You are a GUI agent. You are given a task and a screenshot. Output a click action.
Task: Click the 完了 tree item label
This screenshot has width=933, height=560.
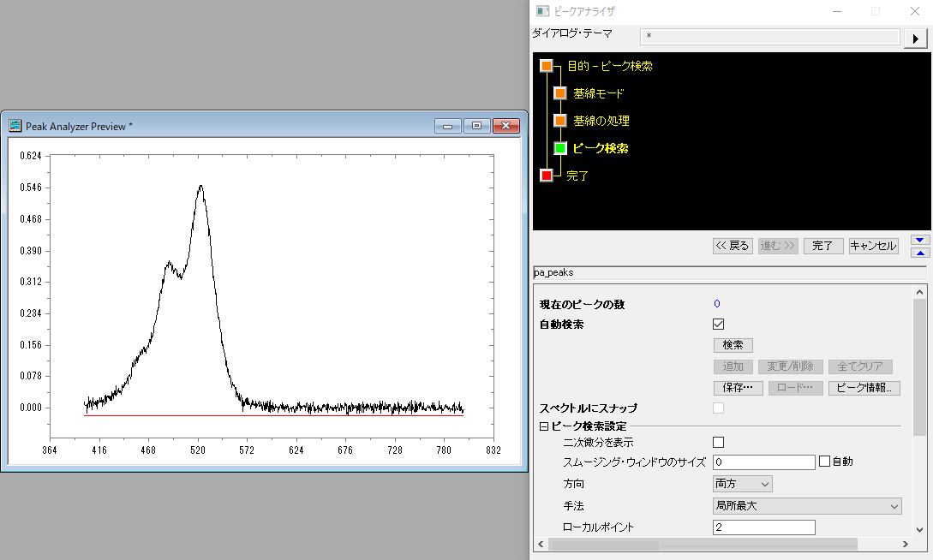(x=577, y=176)
